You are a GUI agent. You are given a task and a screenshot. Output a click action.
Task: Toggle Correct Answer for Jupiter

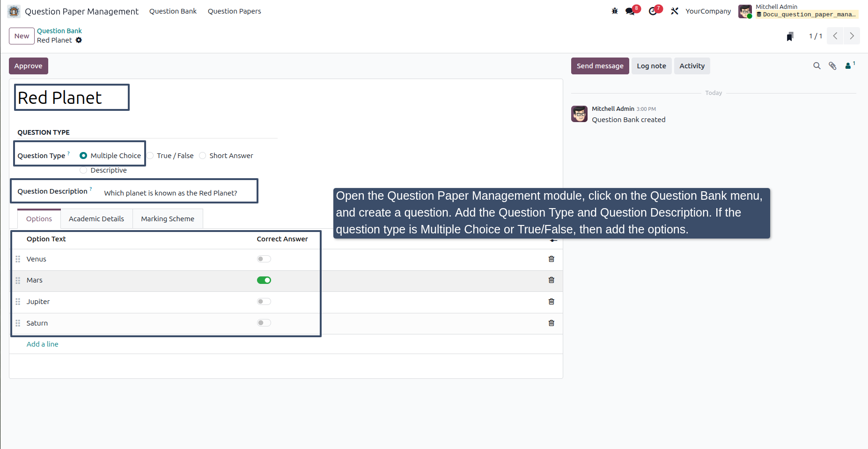(264, 302)
